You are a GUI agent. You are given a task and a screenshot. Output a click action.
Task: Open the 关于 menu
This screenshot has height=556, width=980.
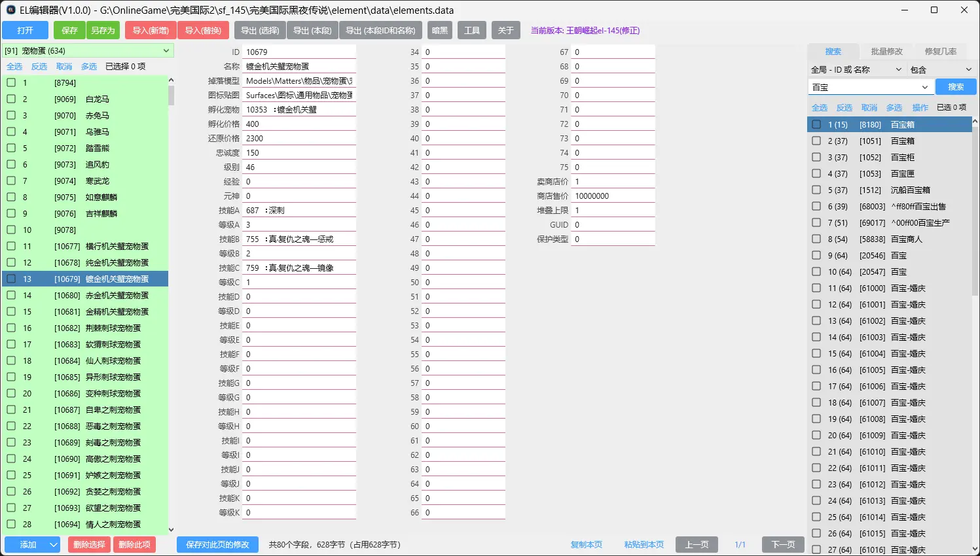click(x=505, y=30)
